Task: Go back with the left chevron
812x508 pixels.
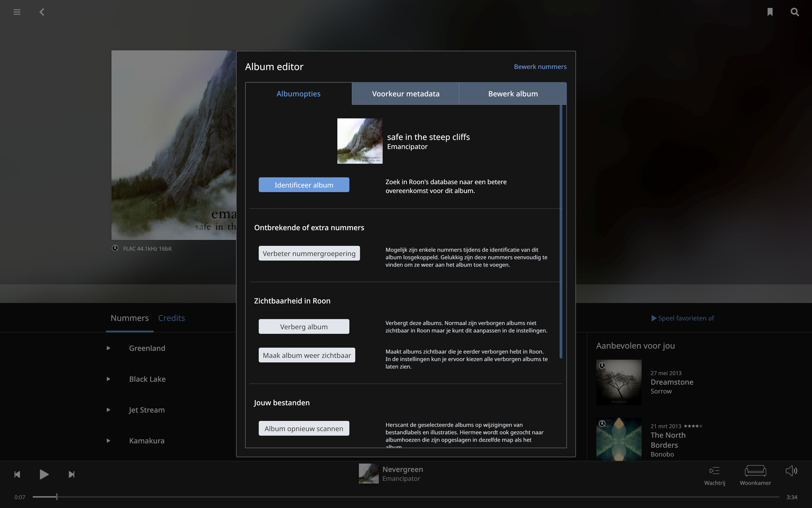Action: pyautogui.click(x=42, y=12)
